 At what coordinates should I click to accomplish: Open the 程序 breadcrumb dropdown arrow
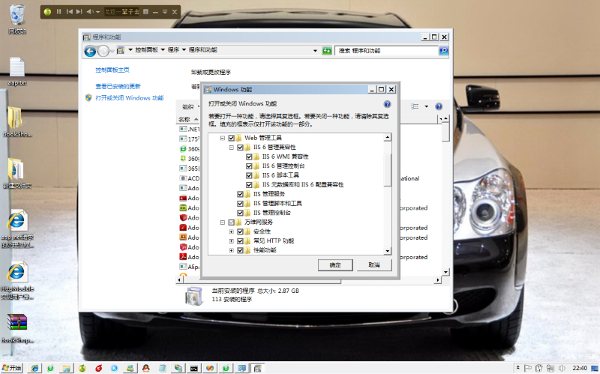(x=184, y=50)
